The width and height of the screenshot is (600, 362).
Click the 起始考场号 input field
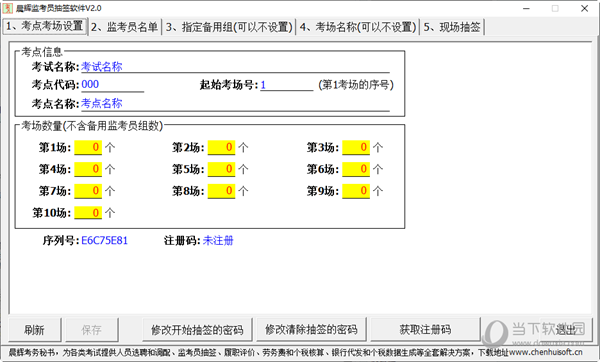pos(287,85)
